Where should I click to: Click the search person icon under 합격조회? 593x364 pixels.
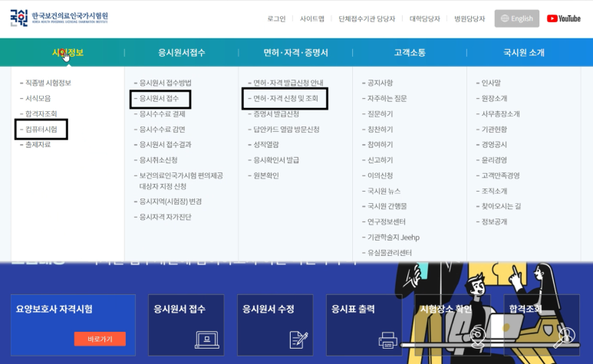click(x=565, y=336)
